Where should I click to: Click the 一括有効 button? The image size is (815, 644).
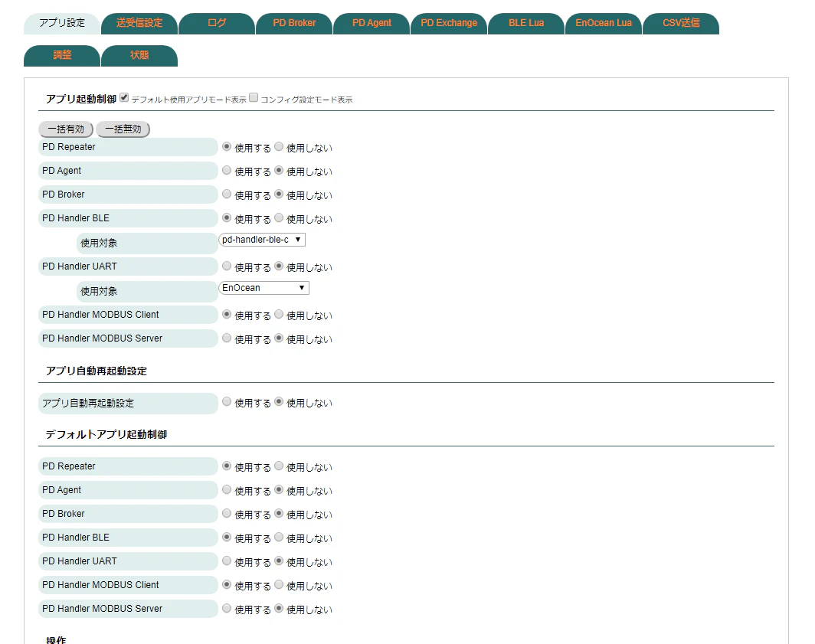coord(66,129)
